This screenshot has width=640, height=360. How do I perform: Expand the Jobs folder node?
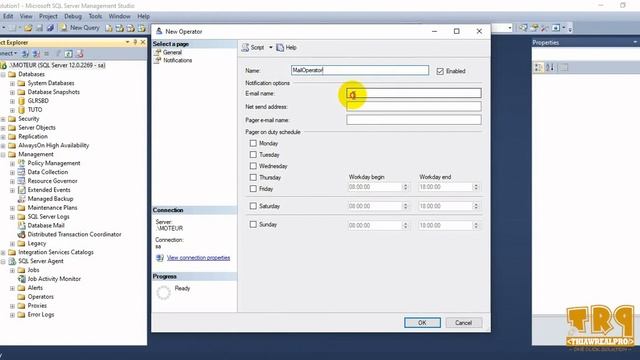[12, 270]
